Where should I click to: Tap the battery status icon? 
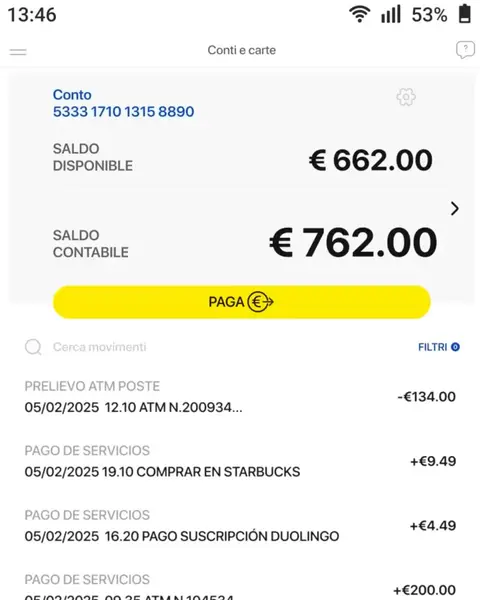(x=465, y=14)
